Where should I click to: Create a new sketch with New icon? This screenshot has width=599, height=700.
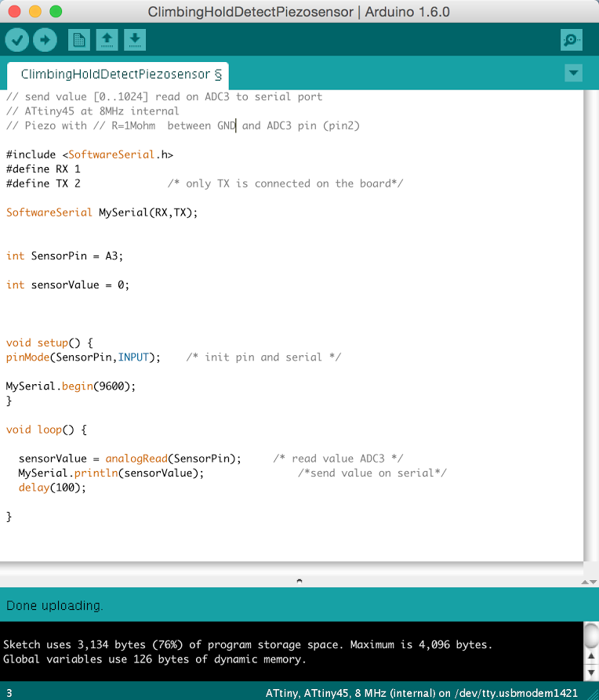pos(79,40)
